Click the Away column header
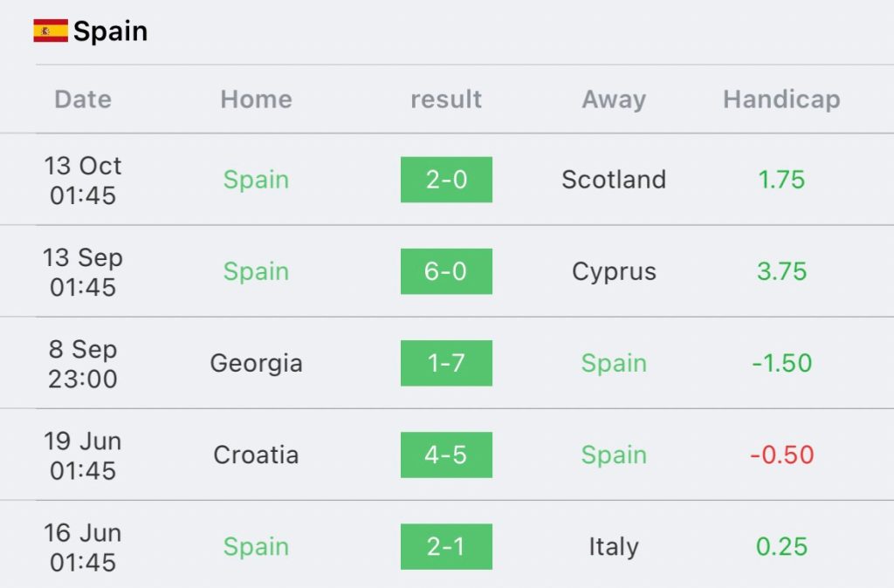 coord(614,100)
